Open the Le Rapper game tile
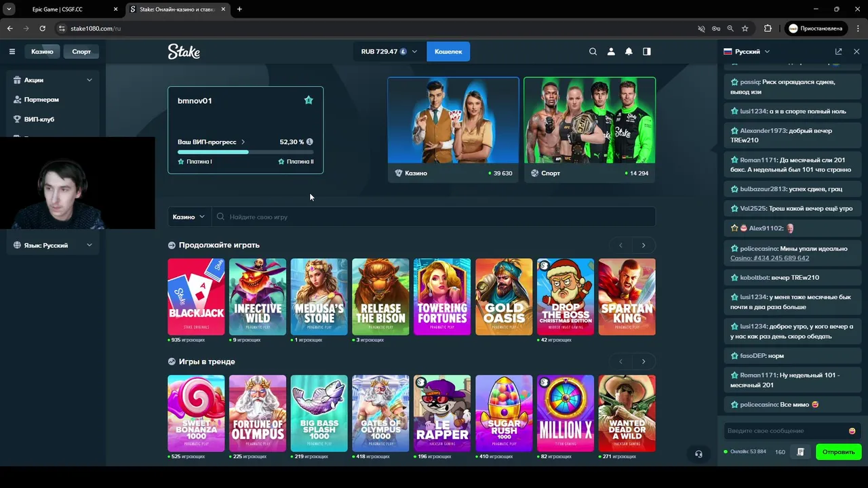 tap(442, 413)
